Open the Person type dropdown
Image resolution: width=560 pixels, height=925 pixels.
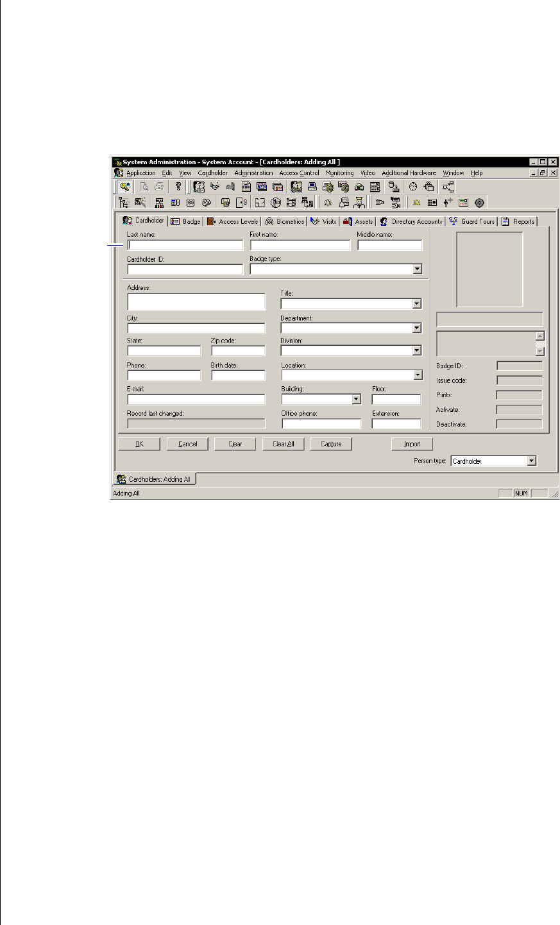[x=531, y=461]
